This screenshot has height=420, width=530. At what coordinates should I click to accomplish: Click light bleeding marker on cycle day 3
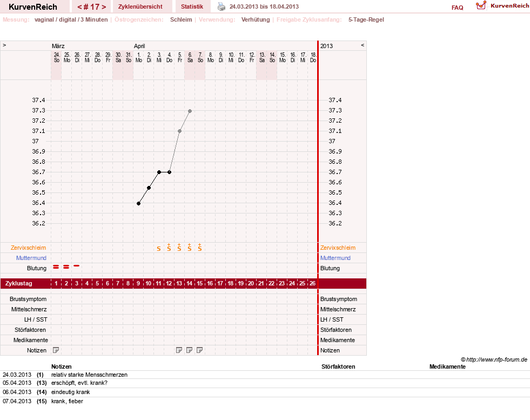pyautogui.click(x=77, y=266)
